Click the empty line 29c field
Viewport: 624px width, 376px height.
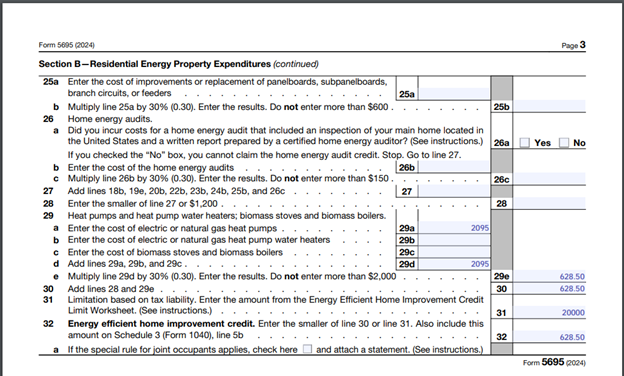[x=454, y=252]
